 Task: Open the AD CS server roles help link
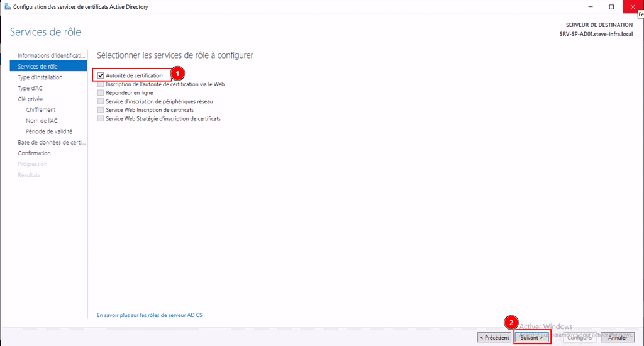tap(150, 315)
